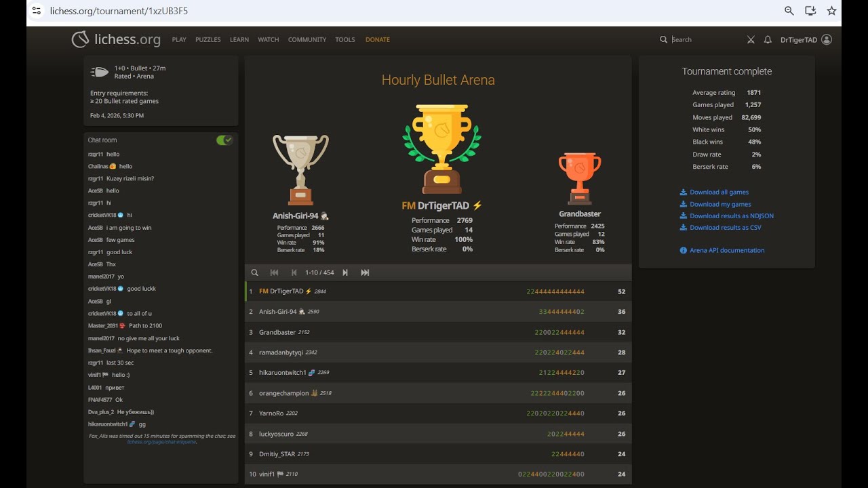Click the browser address bar URL

119,11
